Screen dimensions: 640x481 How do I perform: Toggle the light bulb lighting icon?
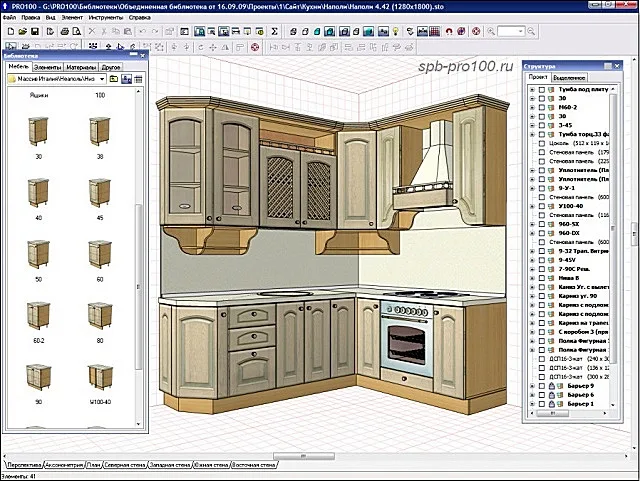pyautogui.click(x=395, y=31)
